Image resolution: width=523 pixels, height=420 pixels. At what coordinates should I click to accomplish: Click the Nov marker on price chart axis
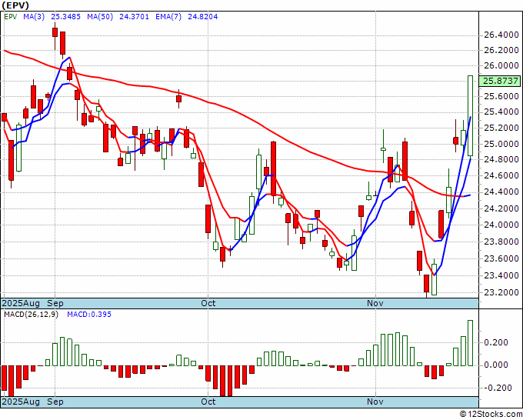375,303
